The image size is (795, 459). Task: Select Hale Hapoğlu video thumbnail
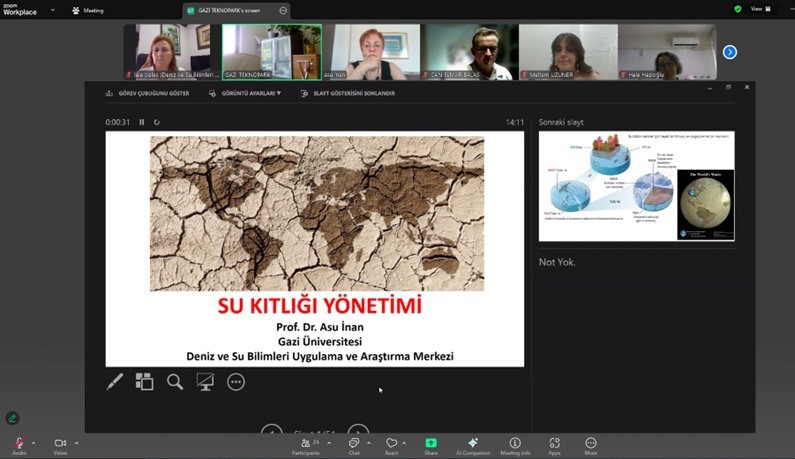(x=667, y=52)
